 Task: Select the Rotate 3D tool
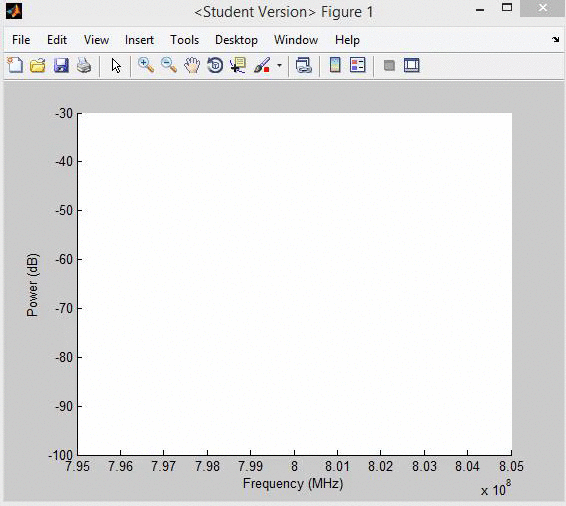point(215,66)
